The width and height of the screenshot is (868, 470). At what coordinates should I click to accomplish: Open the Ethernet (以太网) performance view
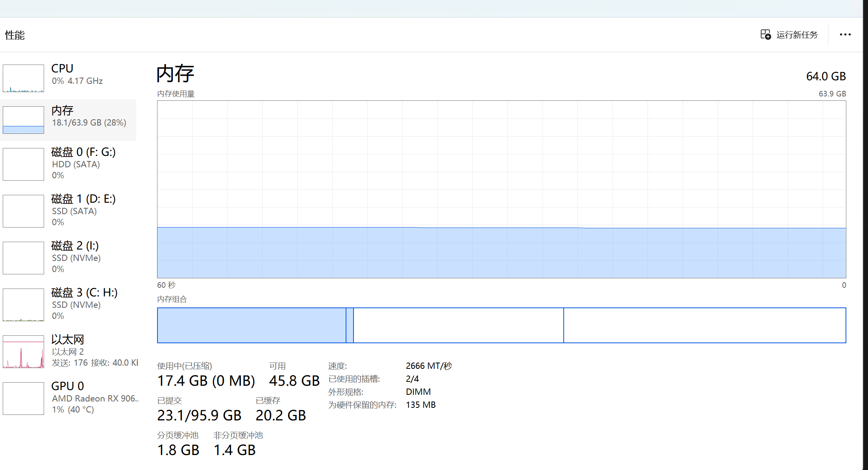(68, 339)
